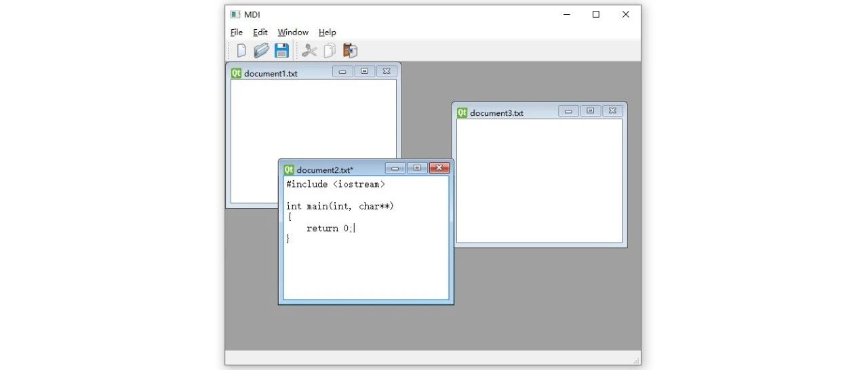Close the document2.txt subwindow with red X
Screen dimensions: 868x370
[x=439, y=168]
